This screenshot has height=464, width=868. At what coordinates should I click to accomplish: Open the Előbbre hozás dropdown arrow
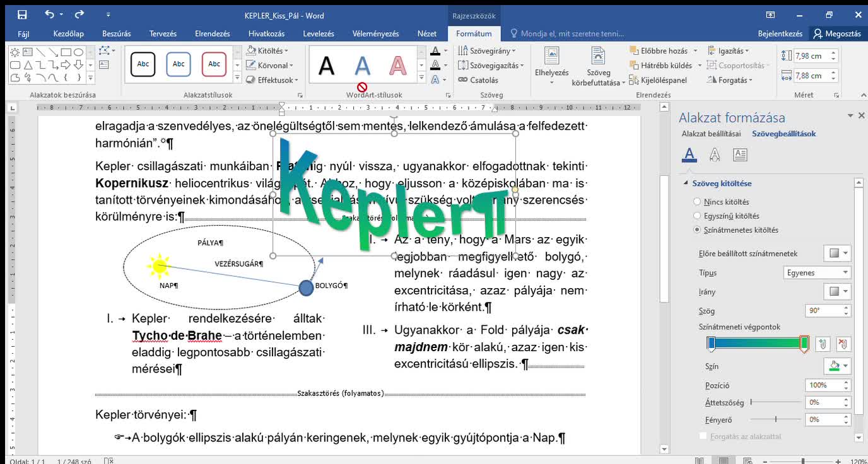click(696, 50)
